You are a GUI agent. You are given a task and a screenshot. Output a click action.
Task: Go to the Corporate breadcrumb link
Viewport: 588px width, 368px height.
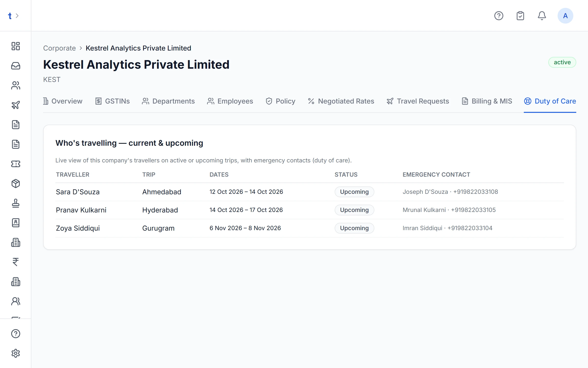[60, 48]
